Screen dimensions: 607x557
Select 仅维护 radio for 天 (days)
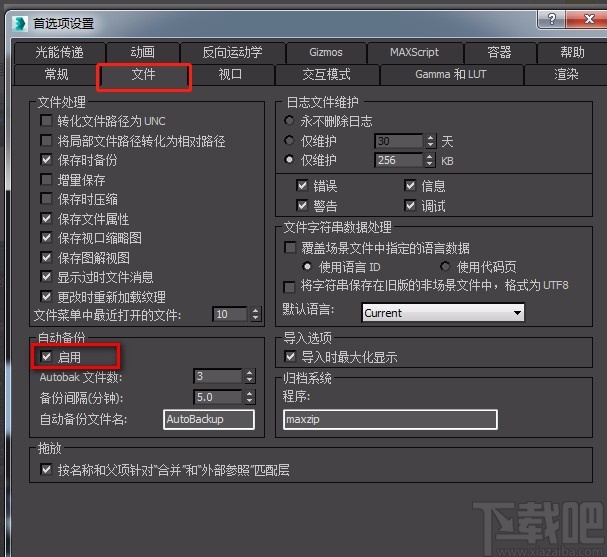(289, 140)
